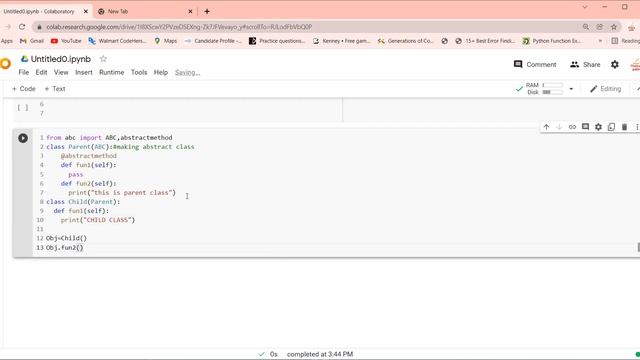Image resolution: width=640 pixels, height=360 pixels.
Task: Open the Help menu
Action: 161,72
